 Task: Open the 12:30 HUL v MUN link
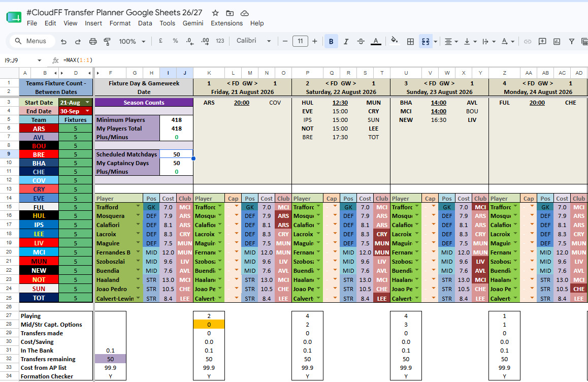click(340, 103)
